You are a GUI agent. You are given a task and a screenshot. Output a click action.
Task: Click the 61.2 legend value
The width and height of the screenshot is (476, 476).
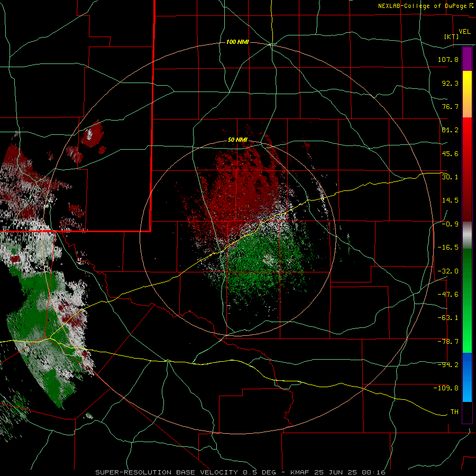[x=450, y=130]
